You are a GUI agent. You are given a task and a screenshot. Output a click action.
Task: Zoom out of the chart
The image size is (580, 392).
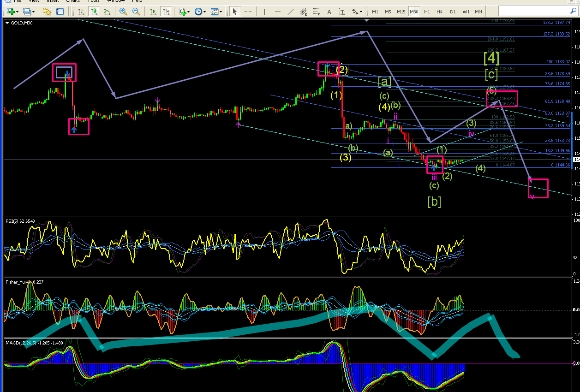coord(136,12)
